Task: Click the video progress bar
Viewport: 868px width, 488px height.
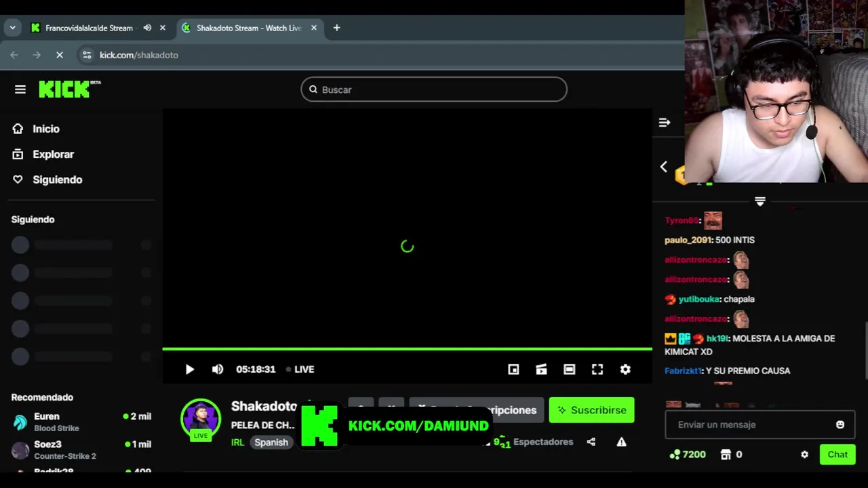Action: tap(407, 349)
